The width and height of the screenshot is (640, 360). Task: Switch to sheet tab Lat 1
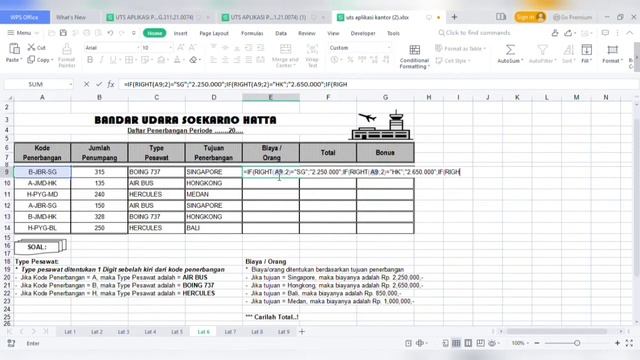pos(70,332)
